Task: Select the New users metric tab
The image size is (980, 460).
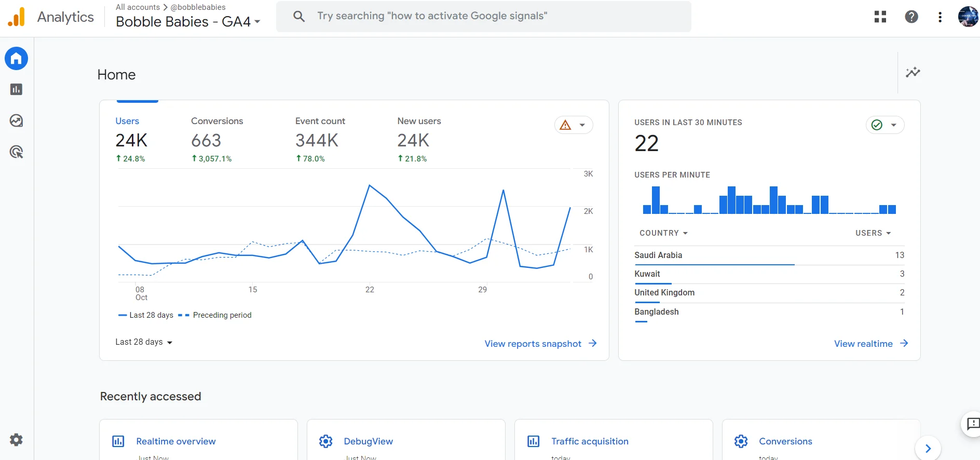Action: click(419, 140)
